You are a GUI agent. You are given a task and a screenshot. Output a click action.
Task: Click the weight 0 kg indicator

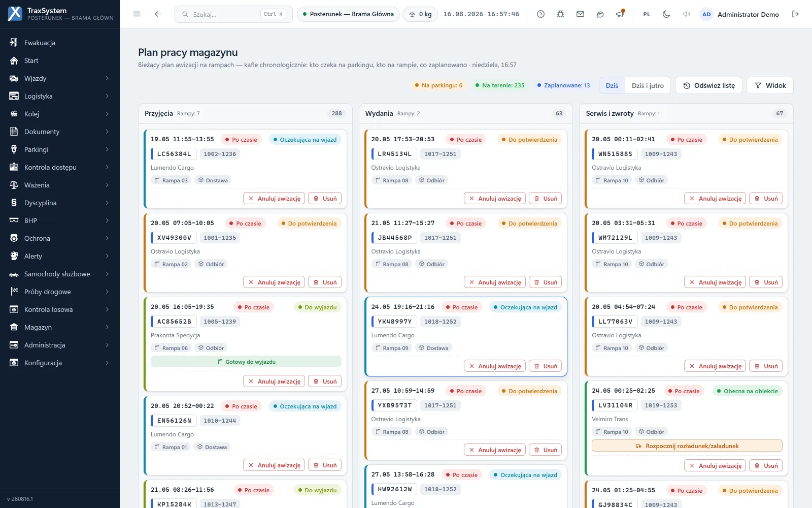421,14
